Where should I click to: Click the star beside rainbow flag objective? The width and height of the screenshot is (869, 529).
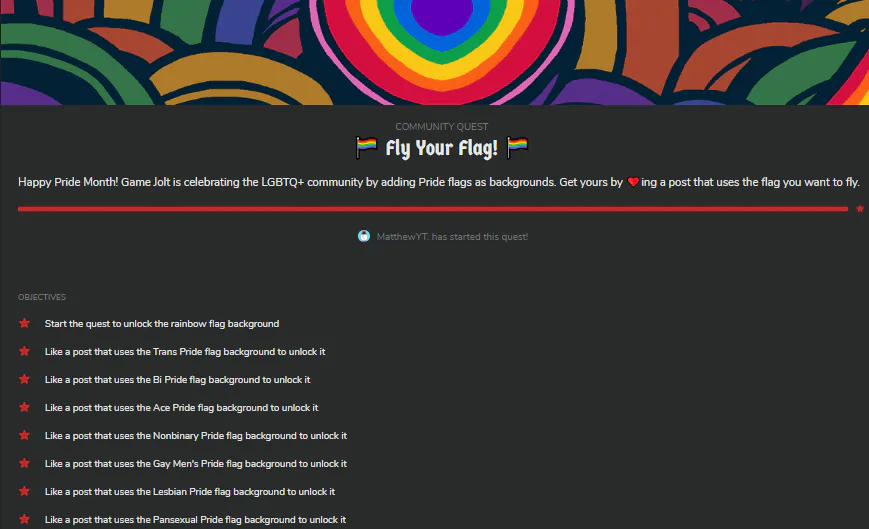pyautogui.click(x=24, y=323)
